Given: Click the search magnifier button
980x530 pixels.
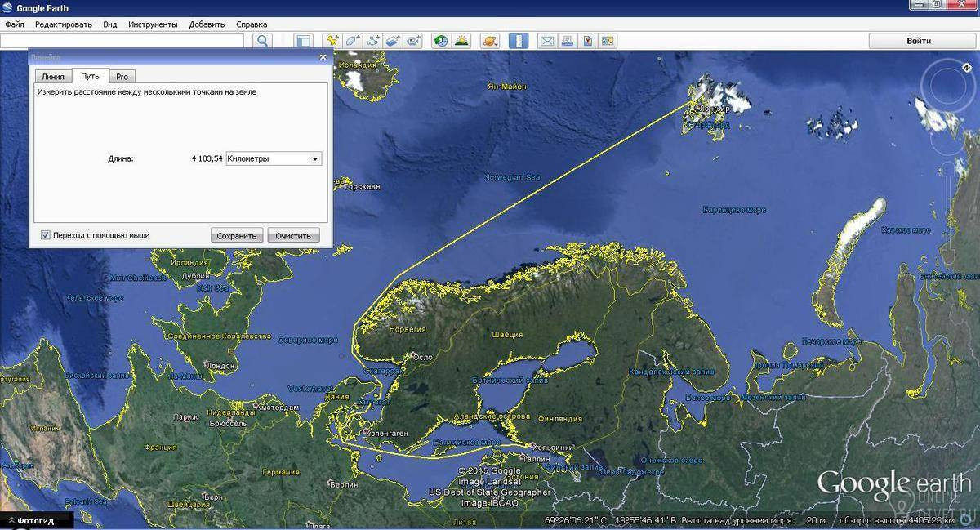Looking at the screenshot, I should coord(262,41).
